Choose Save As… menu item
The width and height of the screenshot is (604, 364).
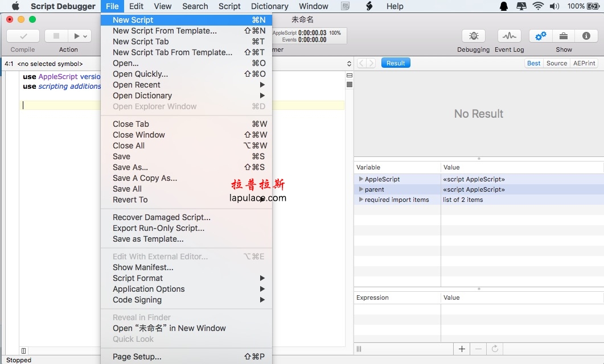[187, 167]
